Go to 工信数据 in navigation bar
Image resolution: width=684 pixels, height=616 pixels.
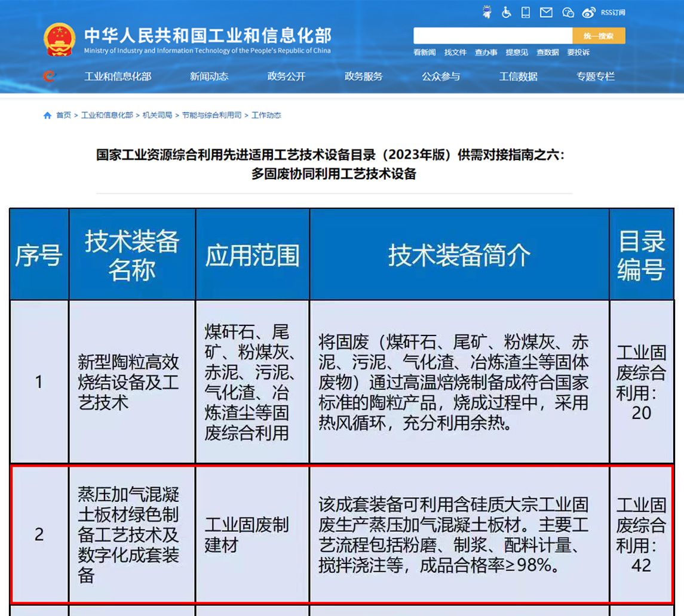[518, 76]
